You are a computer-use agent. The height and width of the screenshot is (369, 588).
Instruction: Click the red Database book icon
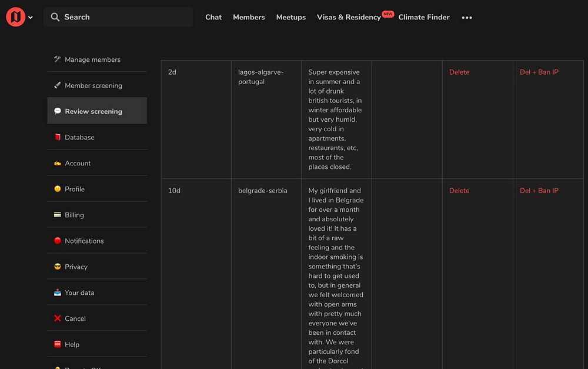pyautogui.click(x=58, y=137)
